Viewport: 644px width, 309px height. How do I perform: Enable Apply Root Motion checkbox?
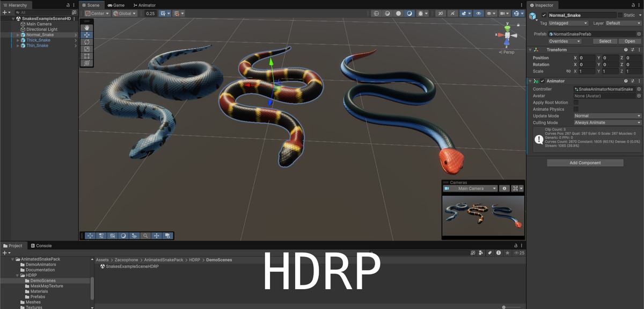point(576,103)
